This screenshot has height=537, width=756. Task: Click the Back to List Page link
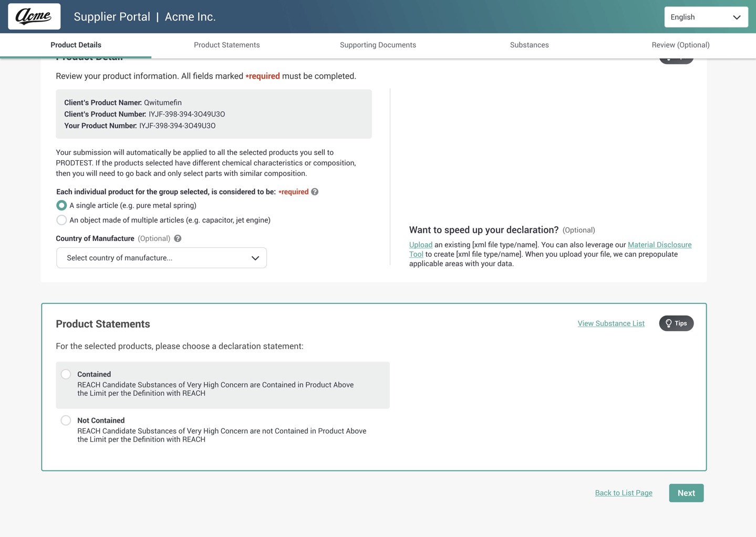pos(623,493)
